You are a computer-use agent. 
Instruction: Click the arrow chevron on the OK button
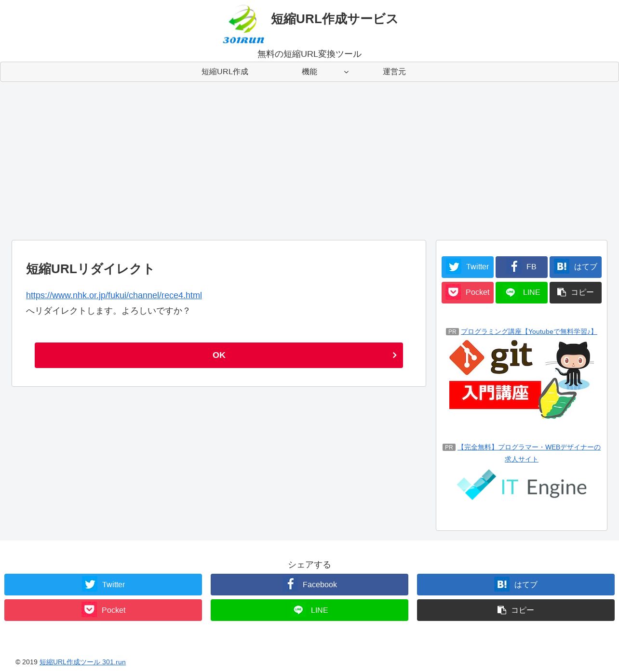[394, 355]
